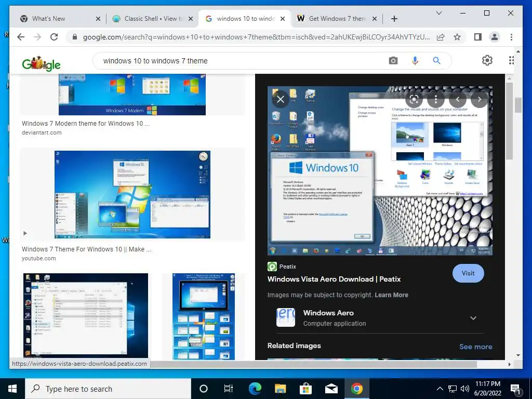Viewport: 532px width, 399px height.
Task: Click the Peatix source name
Action: (288, 267)
